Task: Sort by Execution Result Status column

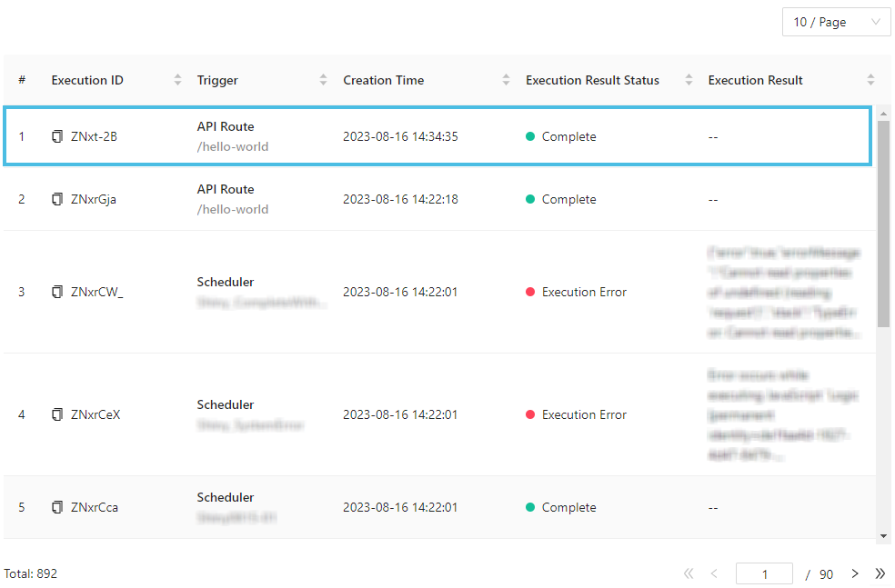Action: pos(689,80)
